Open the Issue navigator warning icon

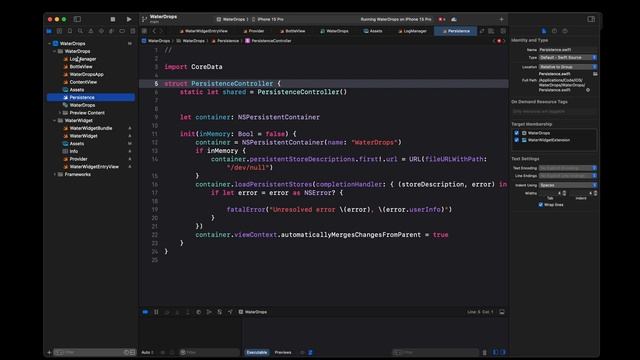pos(91,31)
